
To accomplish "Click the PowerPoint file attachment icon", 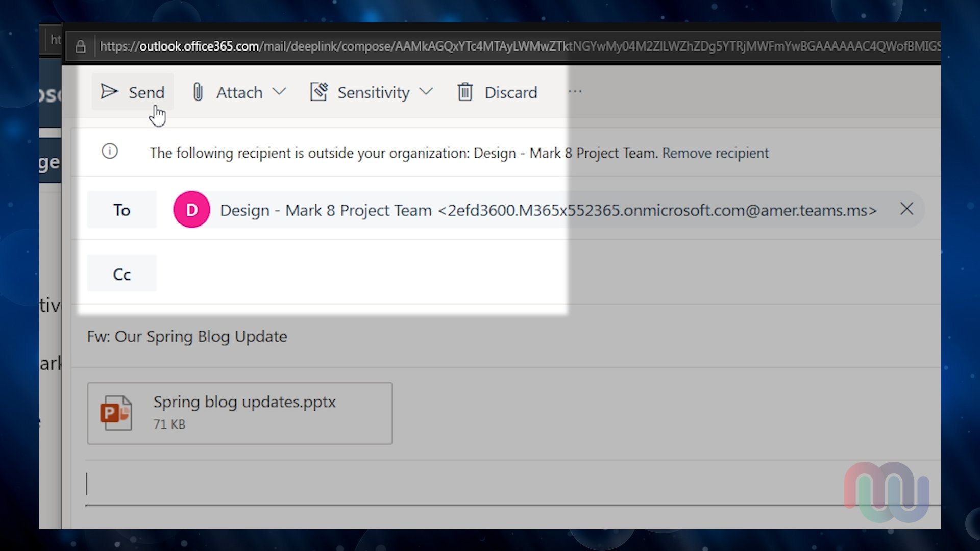I will point(116,412).
